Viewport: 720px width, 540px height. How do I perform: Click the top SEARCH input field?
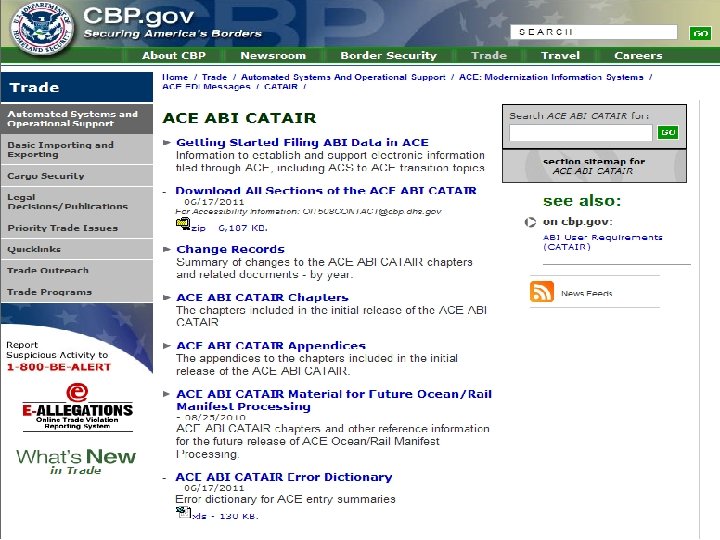pos(594,32)
